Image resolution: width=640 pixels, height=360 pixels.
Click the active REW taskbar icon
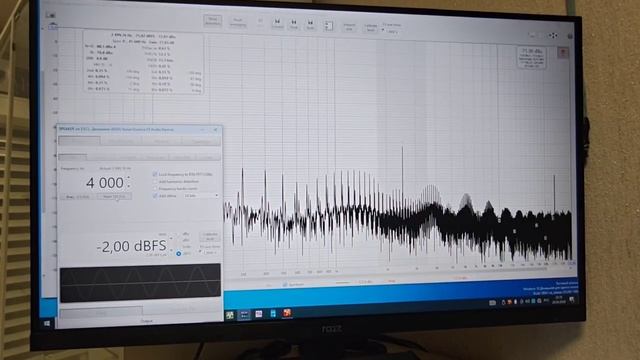click(x=244, y=314)
